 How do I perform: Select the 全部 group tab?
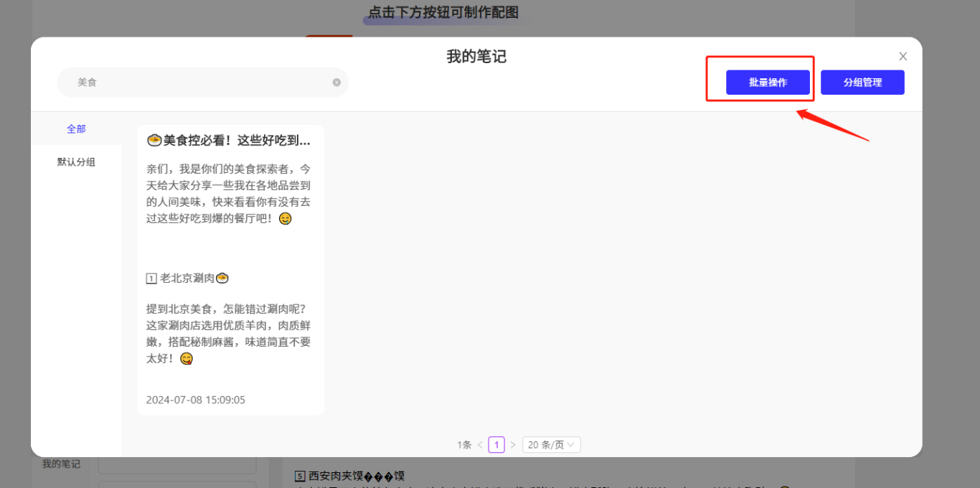tap(76, 129)
